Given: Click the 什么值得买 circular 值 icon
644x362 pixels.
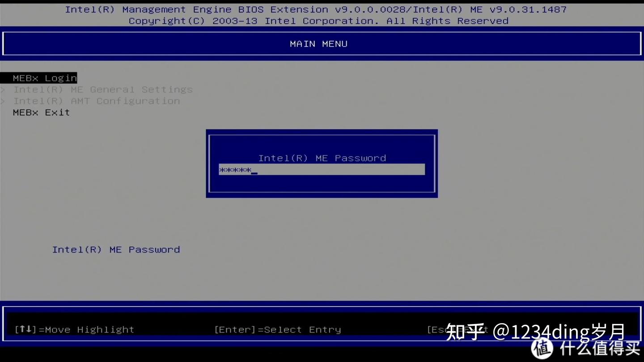Looking at the screenshot, I should 542,347.
